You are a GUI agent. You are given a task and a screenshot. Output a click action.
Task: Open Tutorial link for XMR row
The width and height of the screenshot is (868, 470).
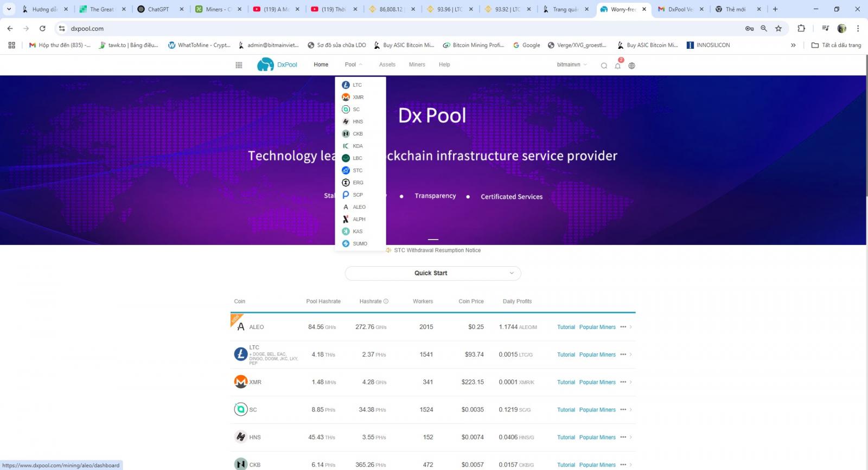[x=566, y=382]
